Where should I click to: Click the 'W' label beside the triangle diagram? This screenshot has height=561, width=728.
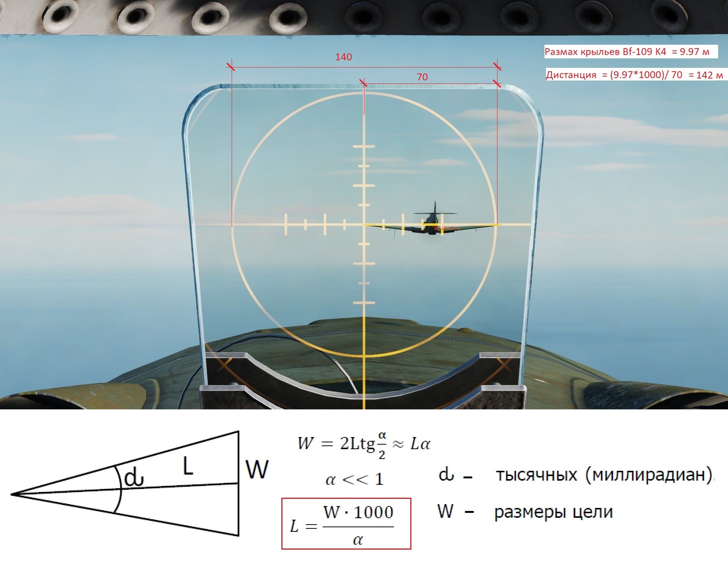coord(257,469)
